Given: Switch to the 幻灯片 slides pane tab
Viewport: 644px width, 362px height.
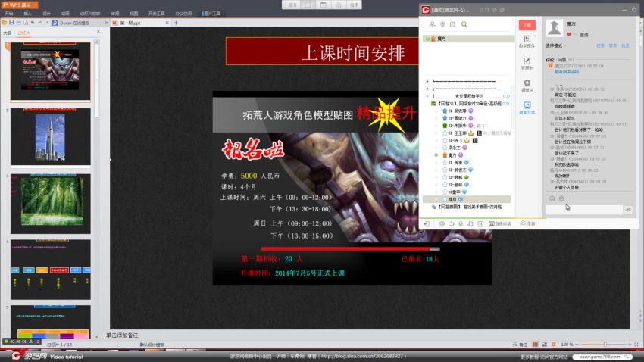Looking at the screenshot, I should click(x=23, y=33).
